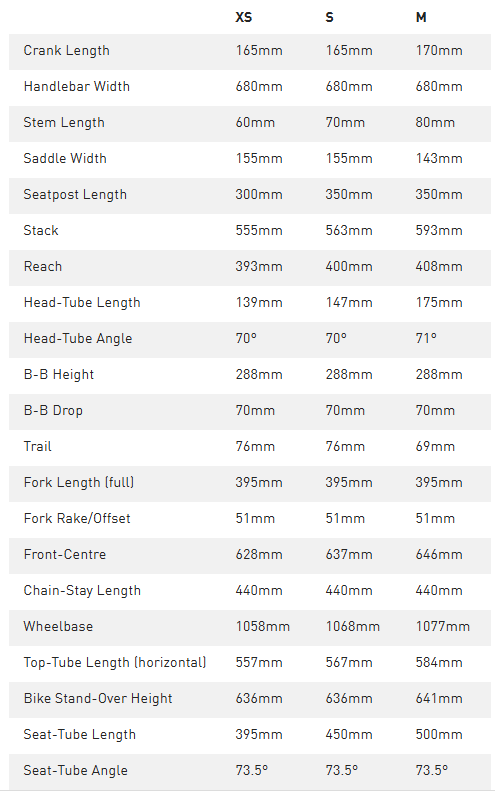Click the Fork Rake/Offset row label
Viewport: 495px width, 794px height.
click(x=77, y=519)
